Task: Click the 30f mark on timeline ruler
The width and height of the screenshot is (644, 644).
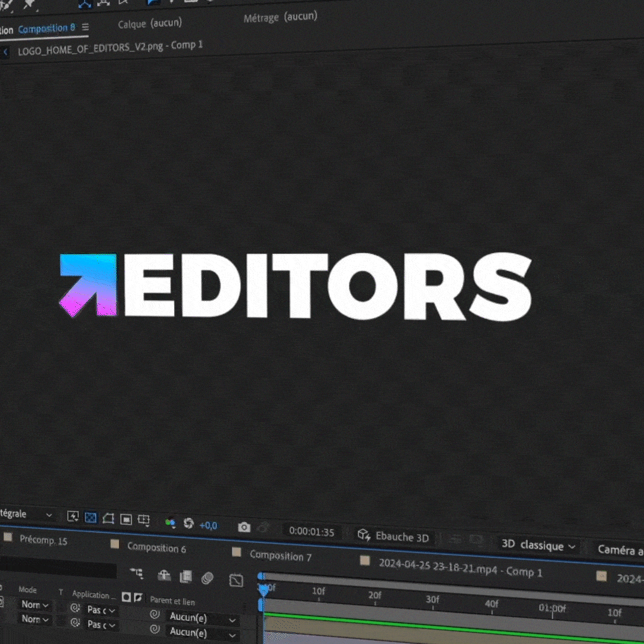Action: [432, 599]
